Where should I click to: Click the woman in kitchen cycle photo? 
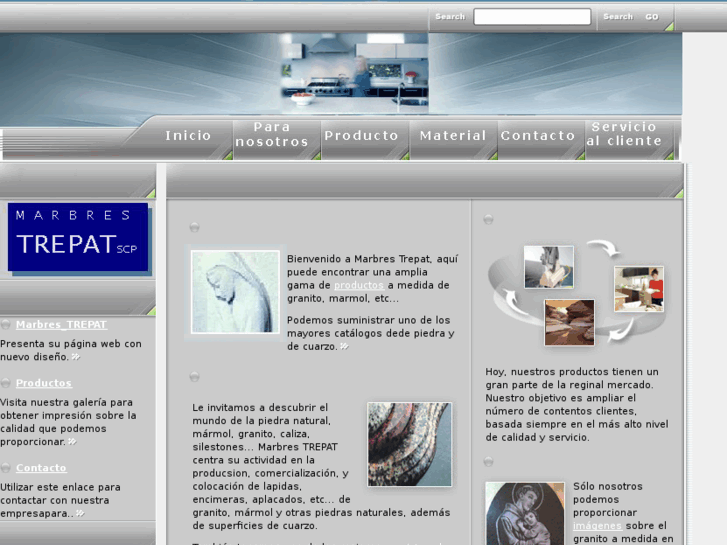click(x=639, y=289)
